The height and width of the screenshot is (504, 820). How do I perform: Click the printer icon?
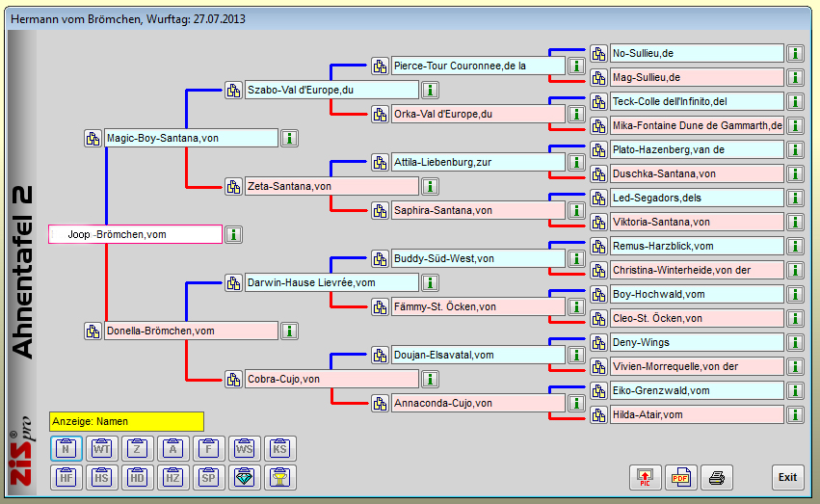[x=716, y=477]
